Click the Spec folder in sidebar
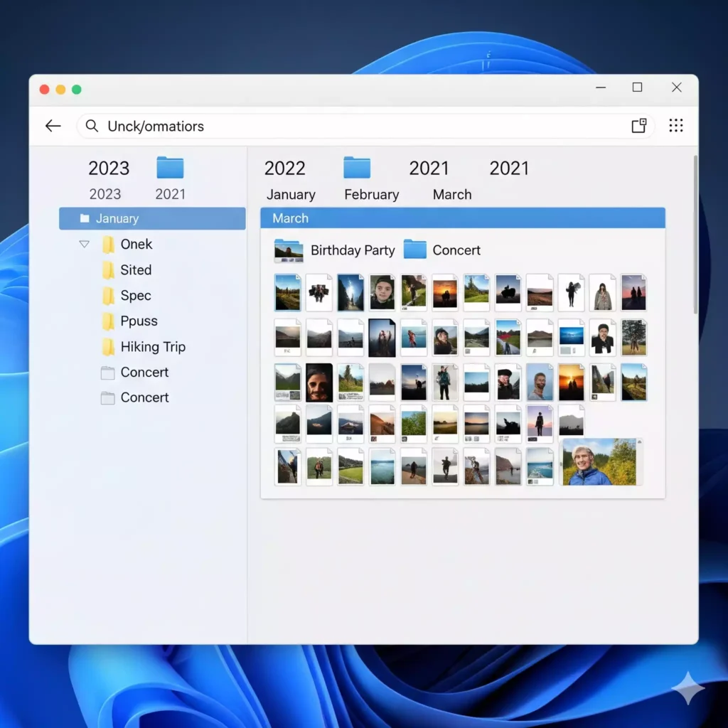This screenshot has width=728, height=728. click(x=135, y=296)
